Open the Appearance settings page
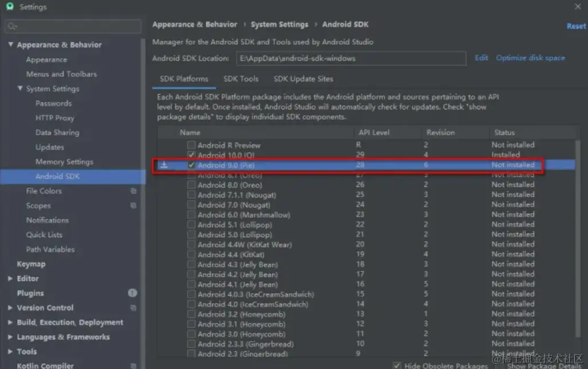Screen dimensions: 588x369 coord(46,60)
